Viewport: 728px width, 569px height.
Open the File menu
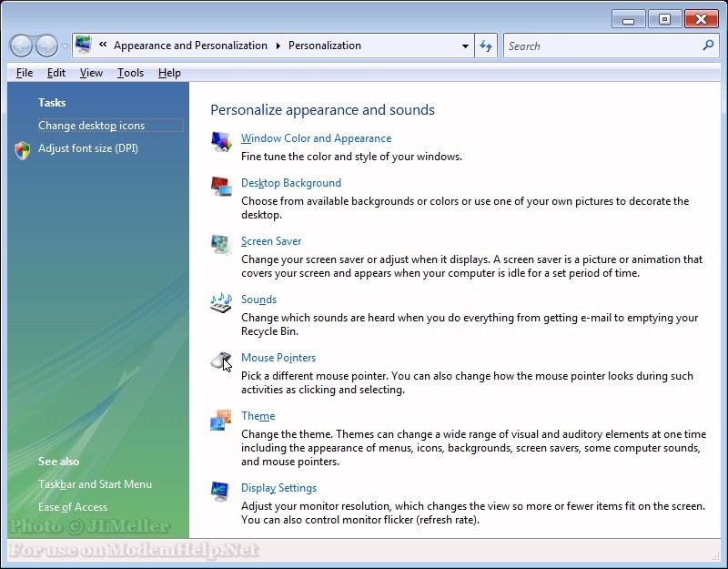[25, 73]
